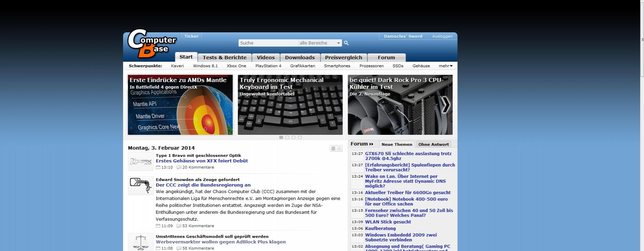Select third carousel page dot
644x251 pixels.
pyautogui.click(x=294, y=137)
